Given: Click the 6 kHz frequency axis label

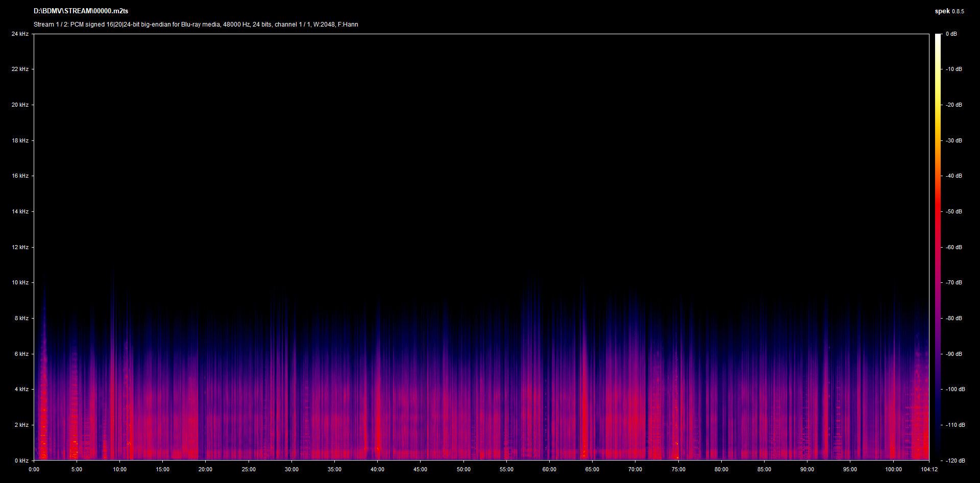Looking at the screenshot, I should tap(21, 354).
